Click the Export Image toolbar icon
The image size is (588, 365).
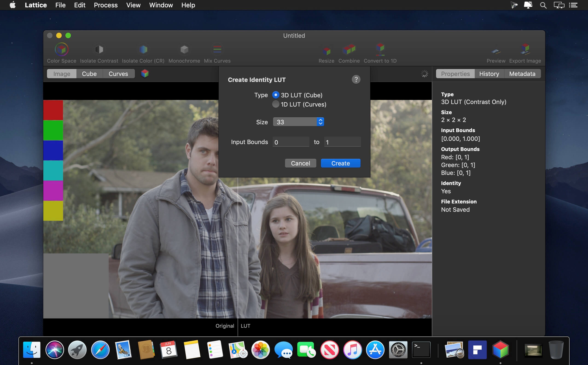525,49
